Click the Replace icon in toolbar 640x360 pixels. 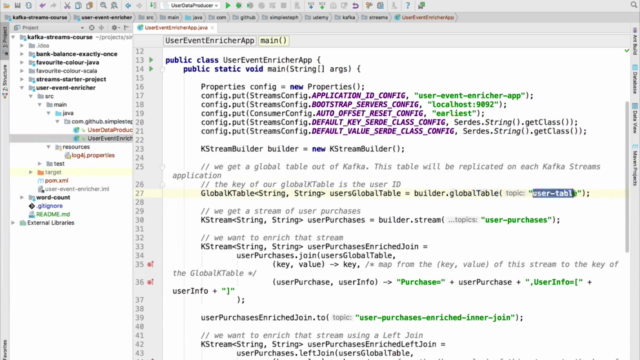click(114, 6)
